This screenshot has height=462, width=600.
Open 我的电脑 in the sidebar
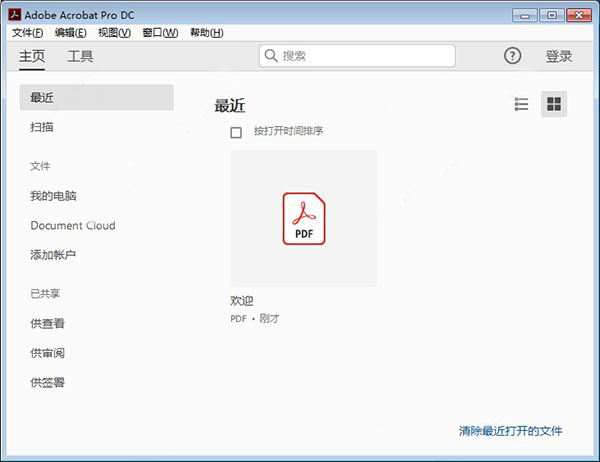53,196
